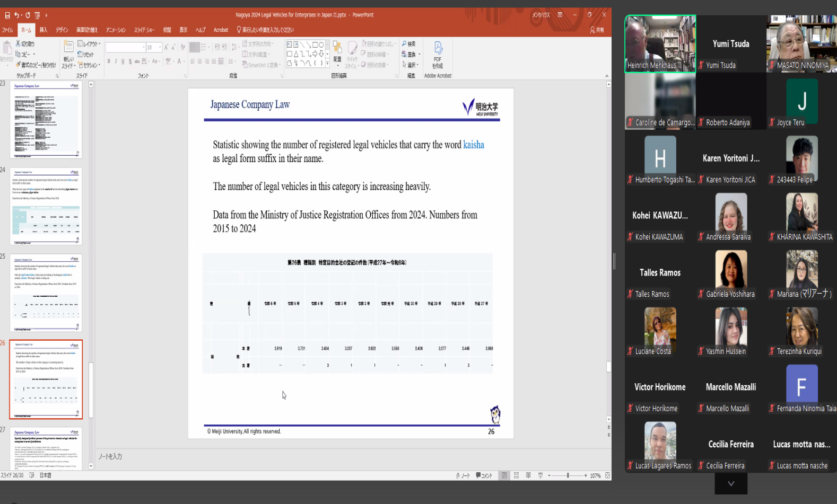This screenshot has width=837, height=504.
Task: Select the oval shape in shapes gallery
Action: click(321, 45)
